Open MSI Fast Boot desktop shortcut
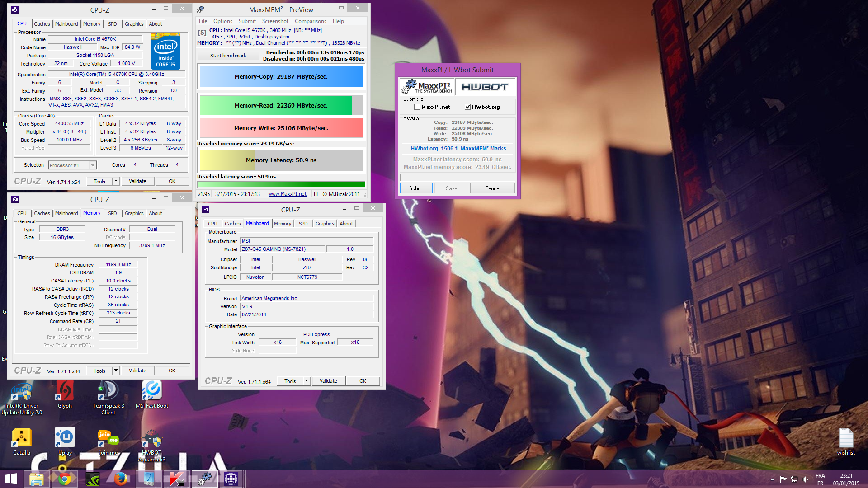This screenshot has height=488, width=868. (152, 394)
